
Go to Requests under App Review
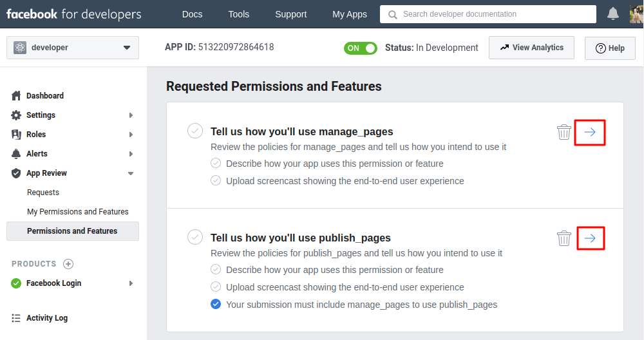43,192
